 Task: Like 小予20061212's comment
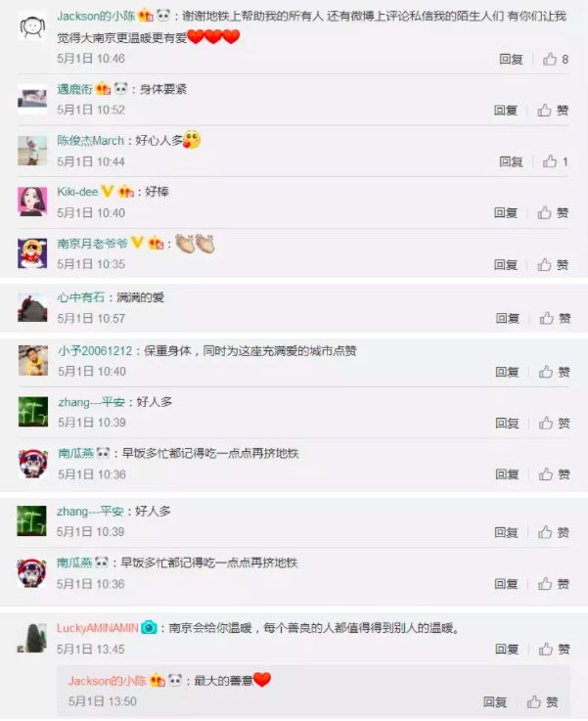click(555, 372)
